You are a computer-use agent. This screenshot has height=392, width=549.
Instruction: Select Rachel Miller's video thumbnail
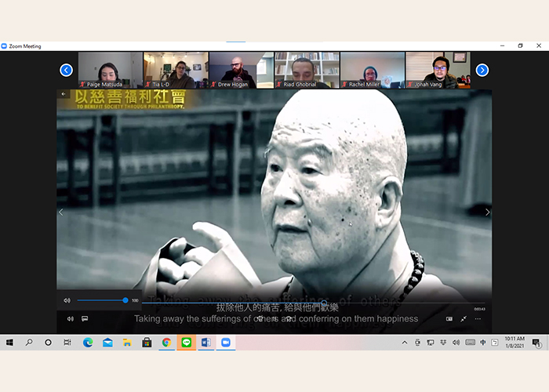(373, 70)
